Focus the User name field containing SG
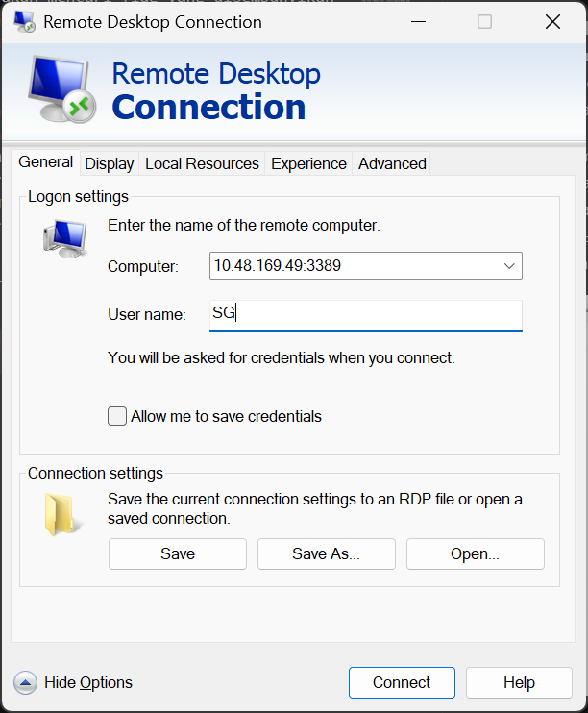 (x=366, y=314)
